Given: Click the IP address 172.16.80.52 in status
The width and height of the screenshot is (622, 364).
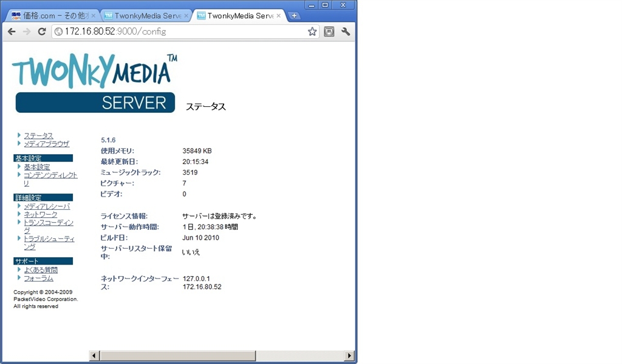Looking at the screenshot, I should [x=202, y=287].
